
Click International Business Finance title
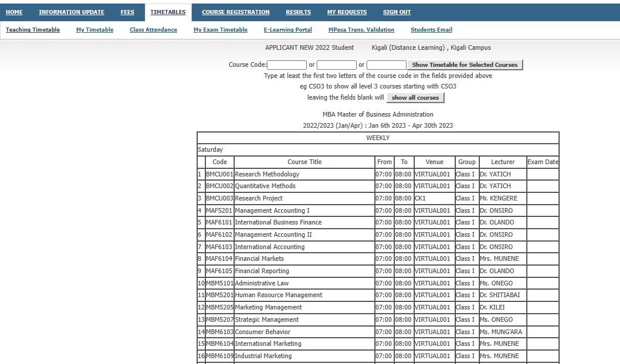(x=279, y=223)
